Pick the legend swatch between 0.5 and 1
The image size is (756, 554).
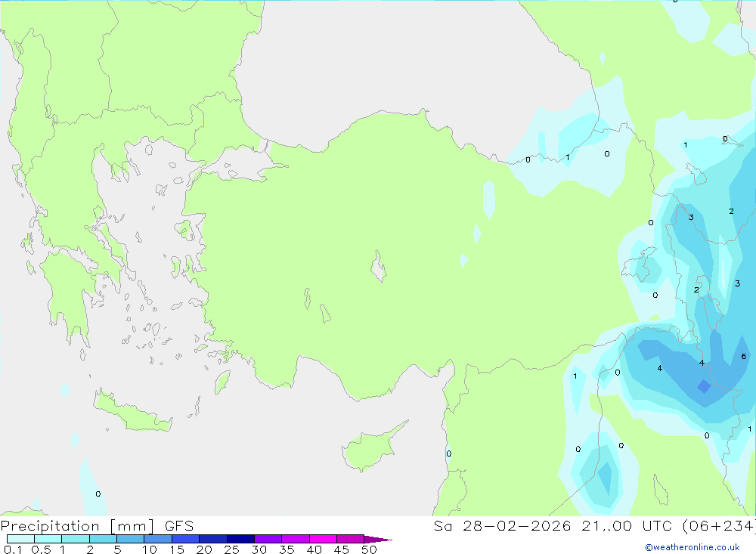48,539
